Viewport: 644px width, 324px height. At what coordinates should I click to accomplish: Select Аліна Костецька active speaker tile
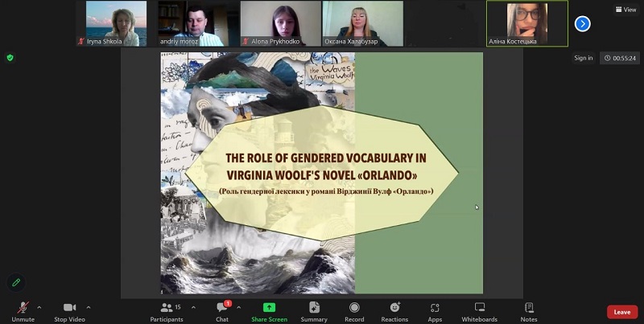click(527, 23)
